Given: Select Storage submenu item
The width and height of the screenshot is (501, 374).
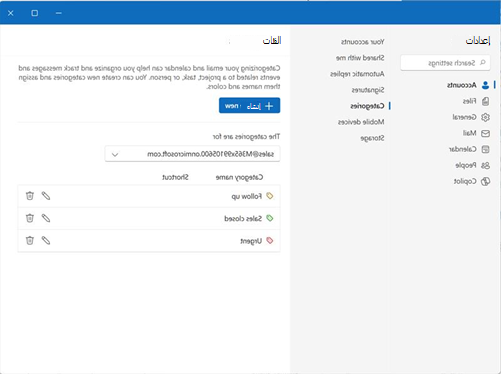Looking at the screenshot, I should point(372,138).
